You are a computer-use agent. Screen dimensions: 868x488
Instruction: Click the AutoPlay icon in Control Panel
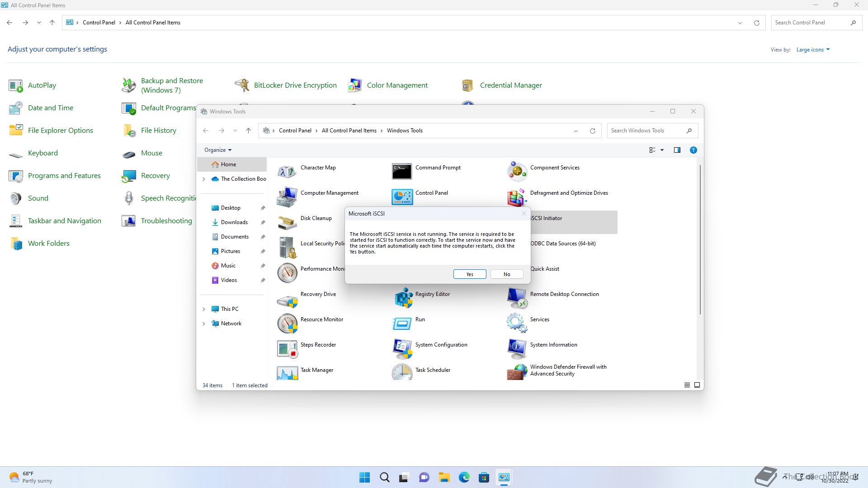(x=16, y=85)
